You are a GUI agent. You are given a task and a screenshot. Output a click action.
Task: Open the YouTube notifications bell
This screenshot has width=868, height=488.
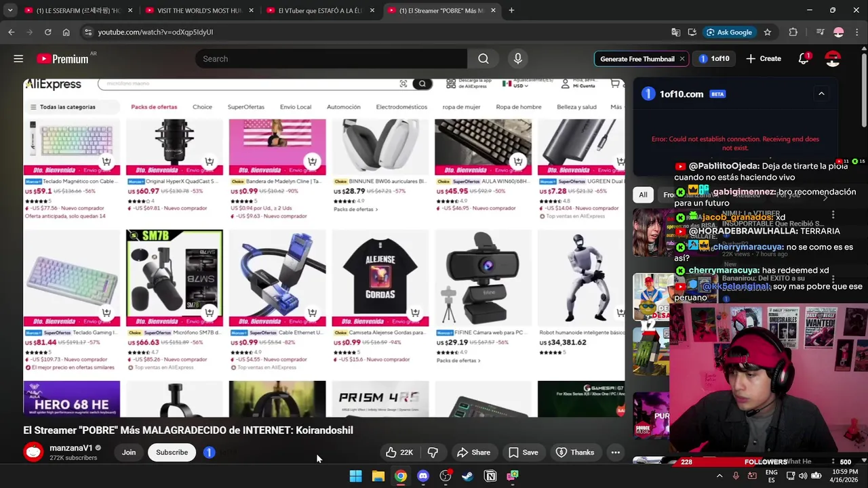[804, 59]
